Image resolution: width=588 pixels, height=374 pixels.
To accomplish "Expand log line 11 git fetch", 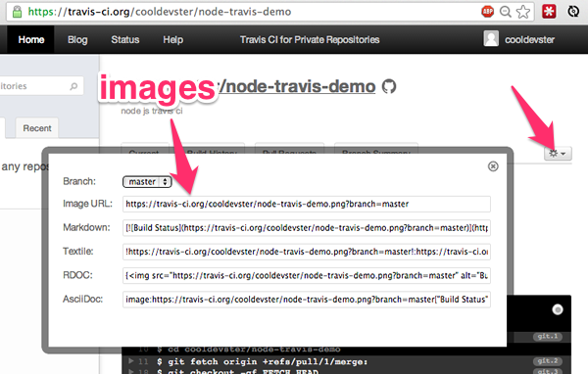I will pyautogui.click(x=131, y=361).
